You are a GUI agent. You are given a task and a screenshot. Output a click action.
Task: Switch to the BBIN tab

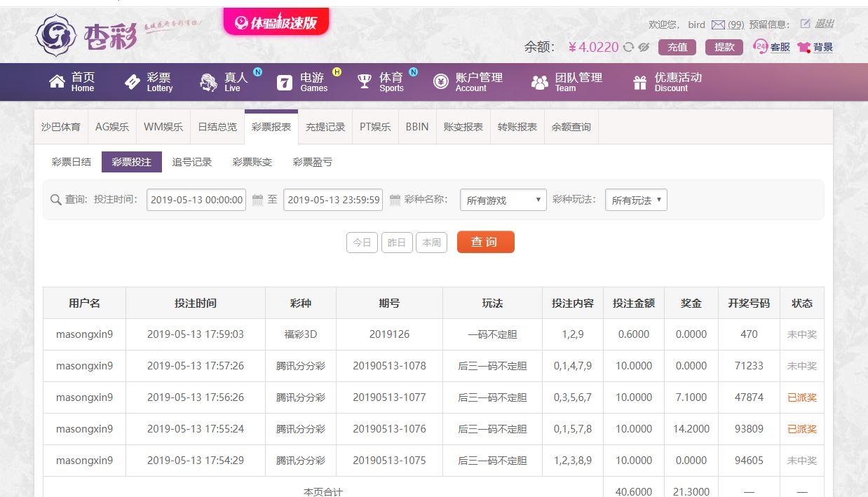417,127
